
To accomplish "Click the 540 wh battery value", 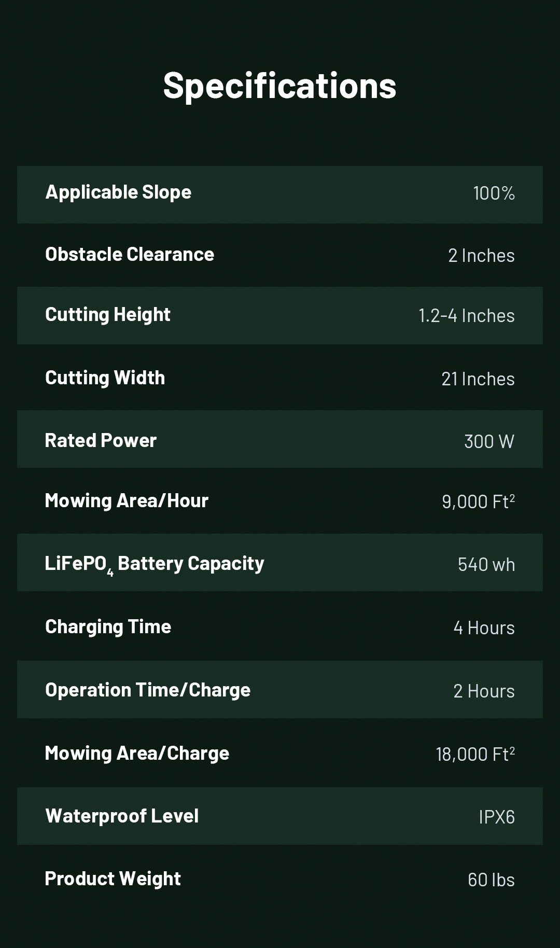I will [x=486, y=565].
